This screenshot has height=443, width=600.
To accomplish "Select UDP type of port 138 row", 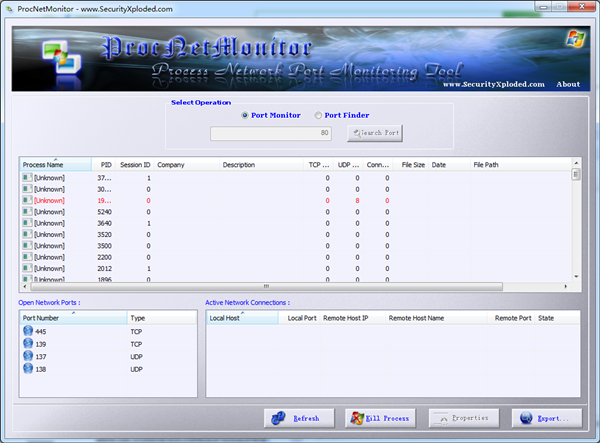I will (137, 370).
